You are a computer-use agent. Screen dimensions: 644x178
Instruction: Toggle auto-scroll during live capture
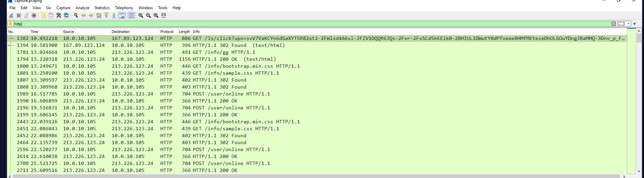(x=122, y=15)
